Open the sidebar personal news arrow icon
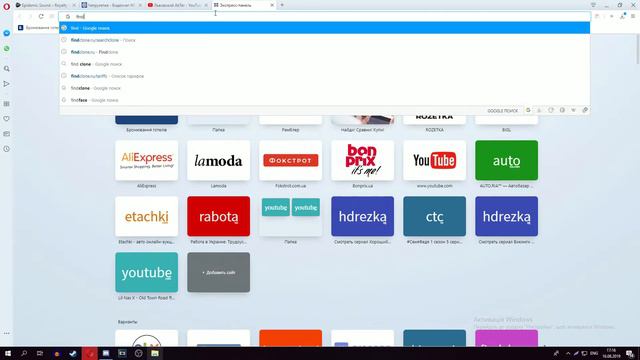Viewport: 640px width, 360px height. pos(7,84)
